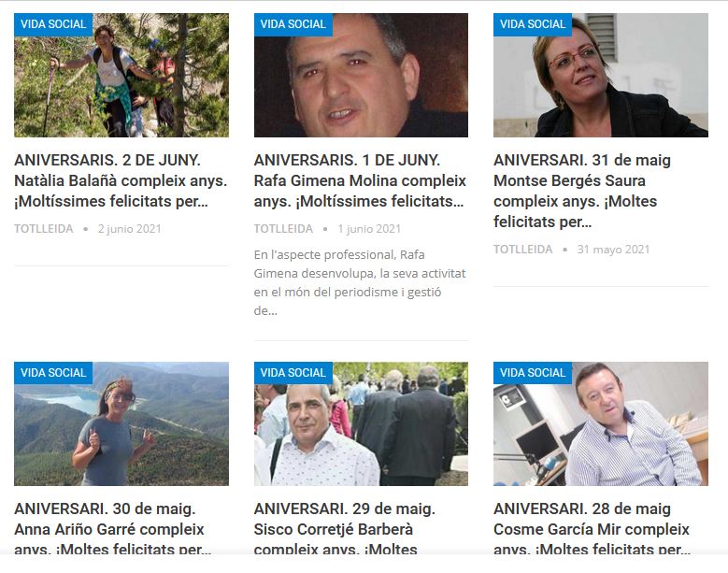728x573 pixels.
Task: Open the Rafa Gimena Molina portrait thumbnail
Action: pyautogui.click(x=361, y=75)
